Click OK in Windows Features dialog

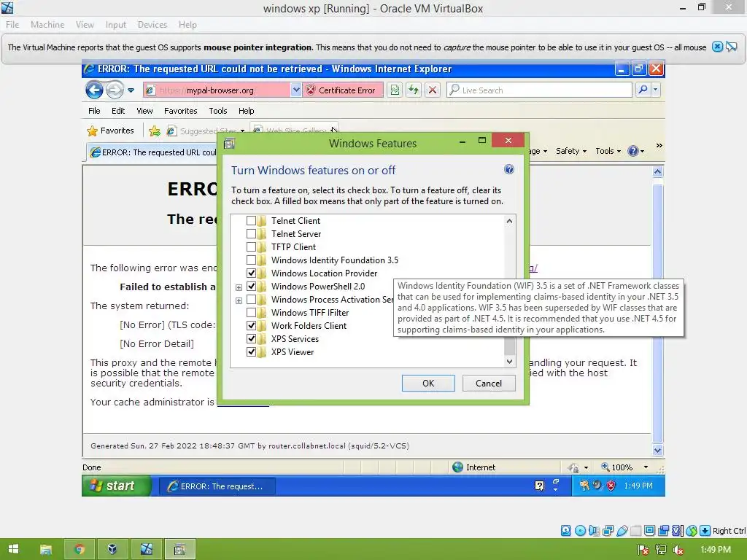[427, 384]
